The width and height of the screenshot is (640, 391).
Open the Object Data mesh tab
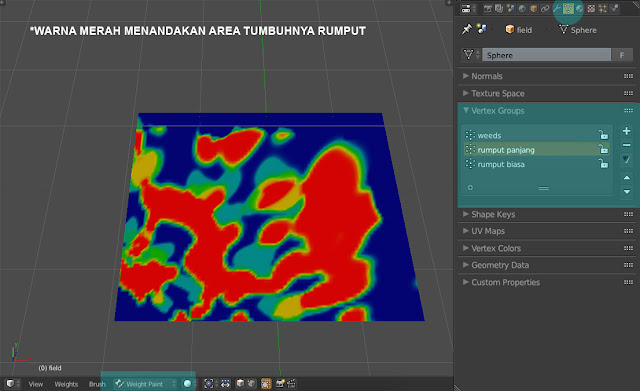click(x=568, y=8)
